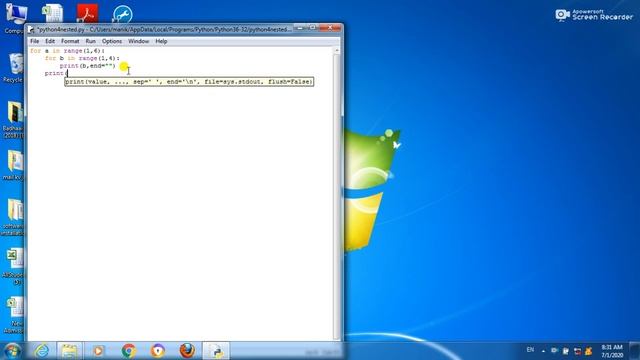The image size is (640, 360).
Task: Click the IDLE window title bar icon
Action: pos(31,30)
